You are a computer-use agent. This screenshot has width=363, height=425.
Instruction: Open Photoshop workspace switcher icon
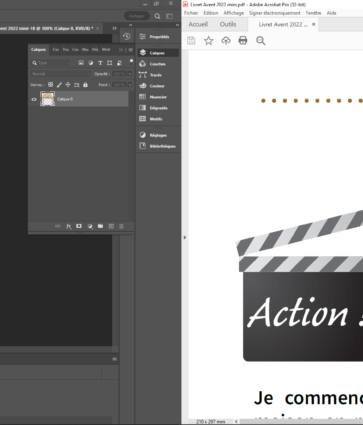pos(169,16)
